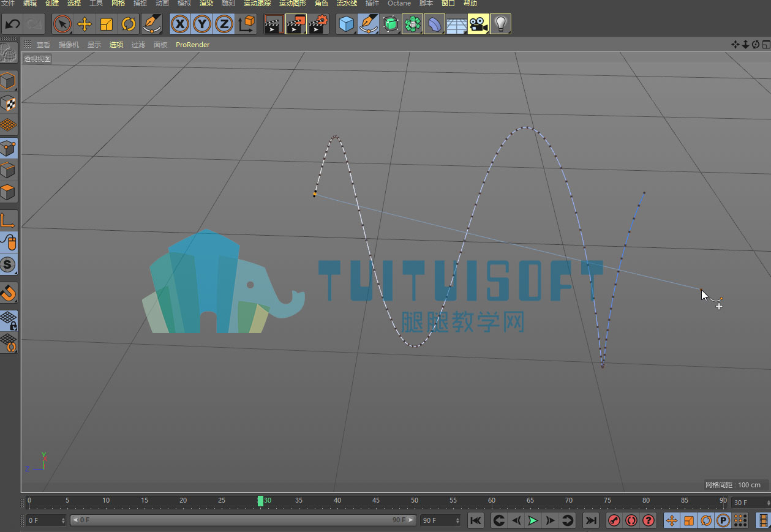Add a blue Cube primitive
771x532 pixels.
(347, 24)
